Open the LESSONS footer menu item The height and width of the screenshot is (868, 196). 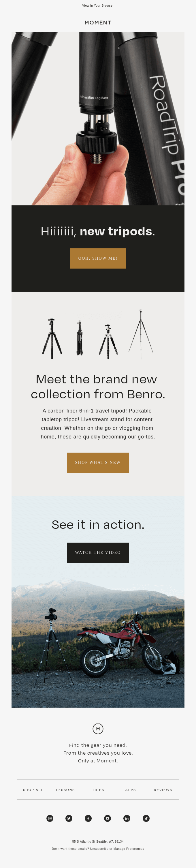coord(65,790)
